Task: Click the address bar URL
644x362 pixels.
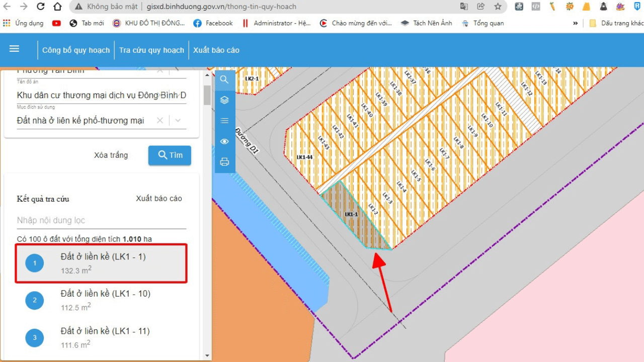Action: click(222, 7)
